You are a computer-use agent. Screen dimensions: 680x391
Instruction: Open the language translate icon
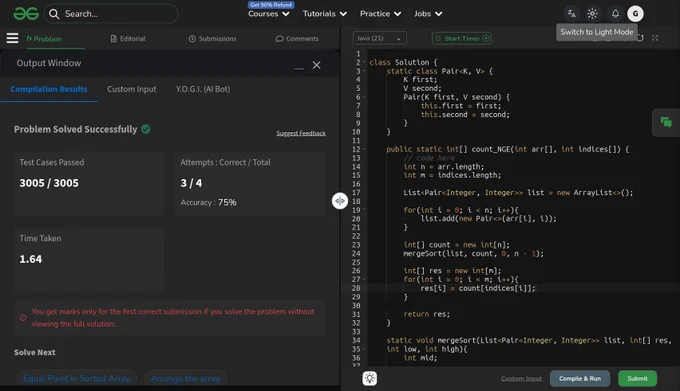572,14
